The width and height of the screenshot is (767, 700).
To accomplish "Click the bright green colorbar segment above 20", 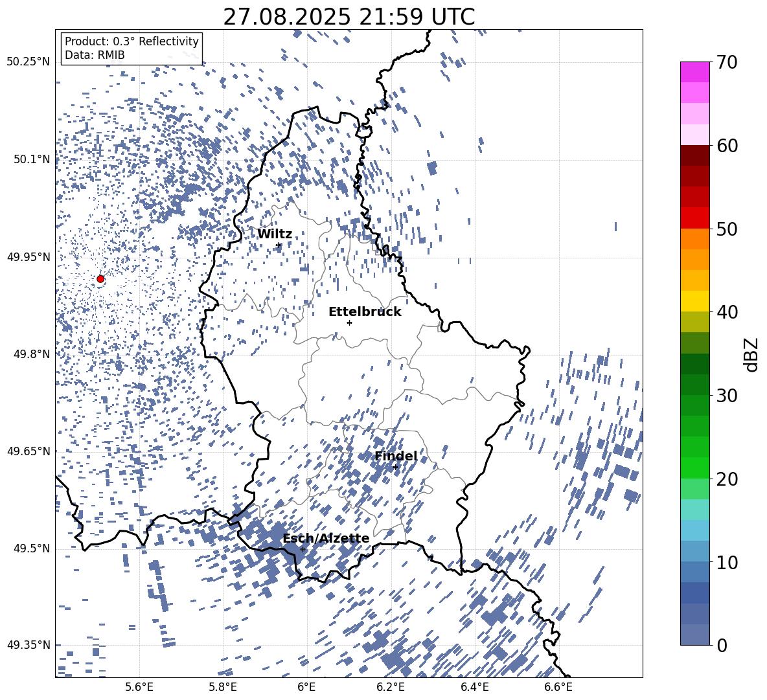I will pos(694,468).
